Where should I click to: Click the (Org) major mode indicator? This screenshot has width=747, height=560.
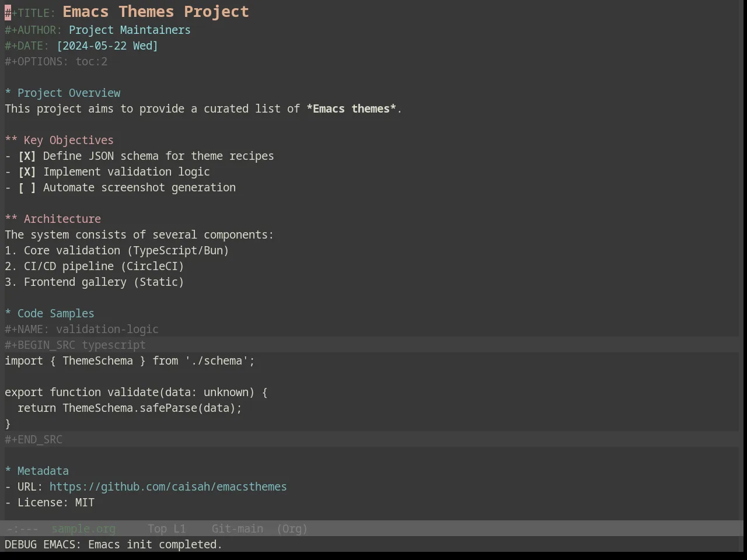click(292, 529)
